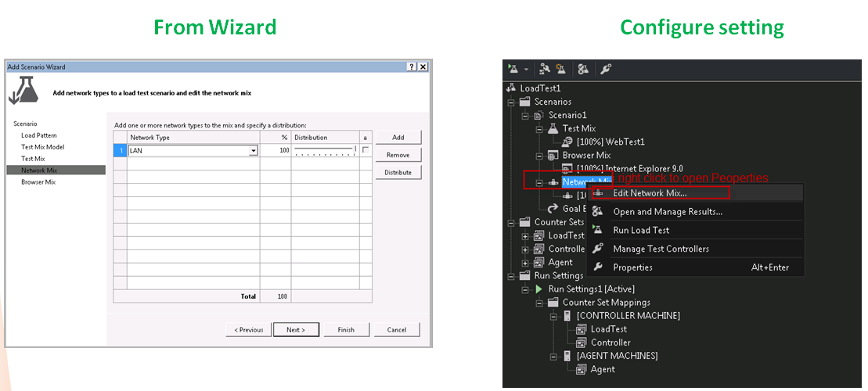Click the CONTROLLER MACHINE server icon
Viewport: 868px width, 391px height.
567,316
